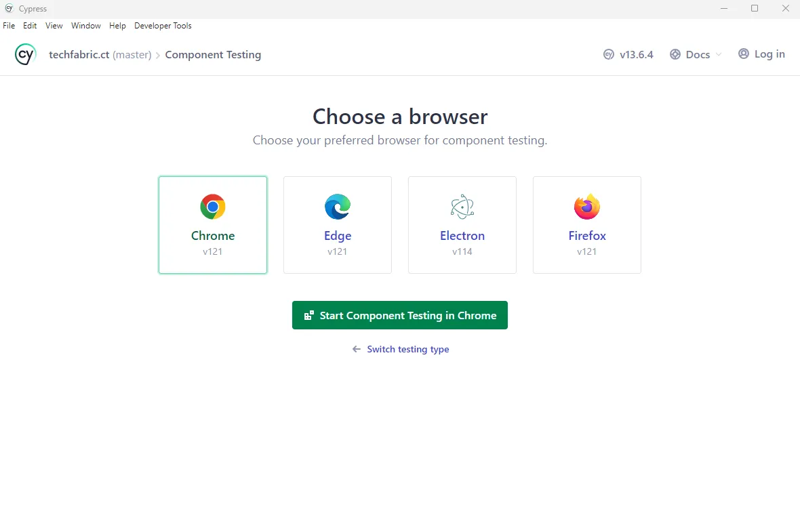Click the Docs book icon
800x532 pixels.
click(674, 54)
